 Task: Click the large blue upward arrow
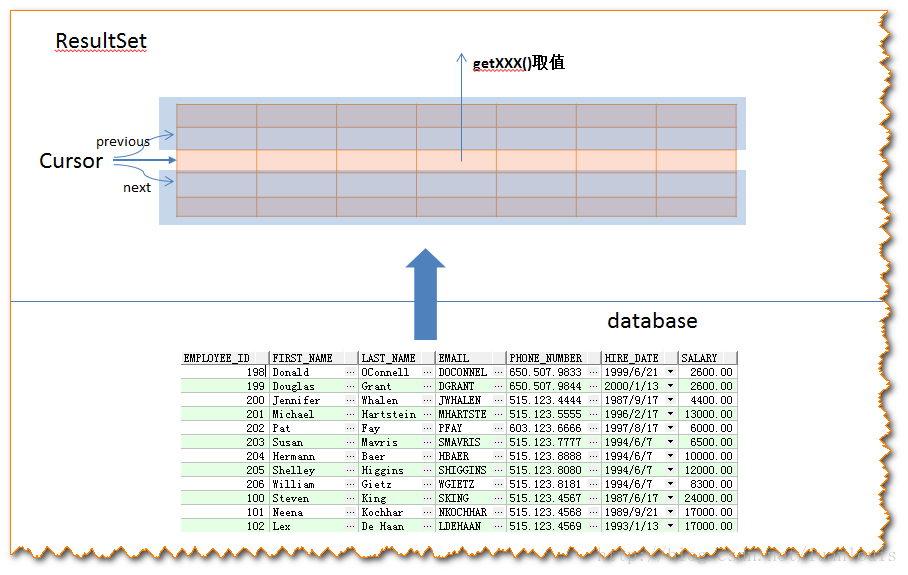tap(429, 296)
